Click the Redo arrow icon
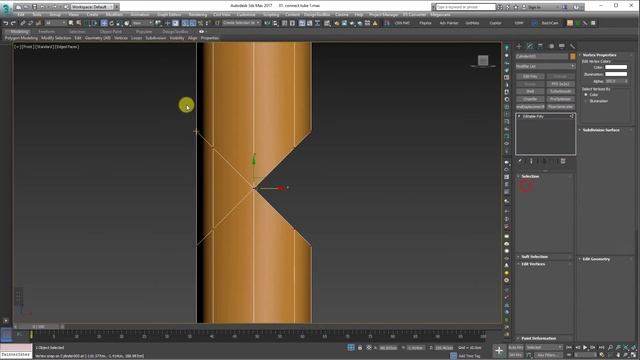This screenshot has height=360, width=640. pyautogui.click(x=13, y=23)
